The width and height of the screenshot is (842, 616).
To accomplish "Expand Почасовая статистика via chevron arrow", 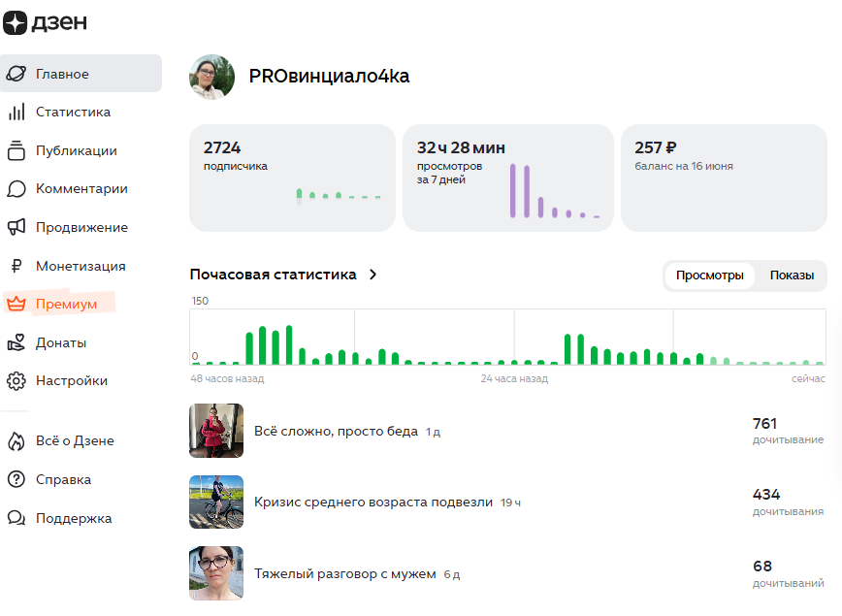I will pos(373,275).
